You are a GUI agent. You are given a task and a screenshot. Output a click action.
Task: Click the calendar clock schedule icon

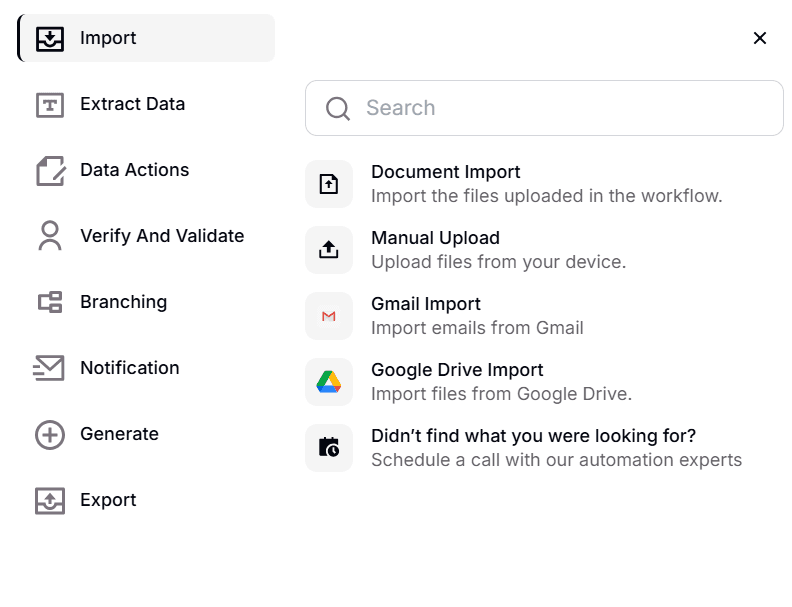(329, 448)
